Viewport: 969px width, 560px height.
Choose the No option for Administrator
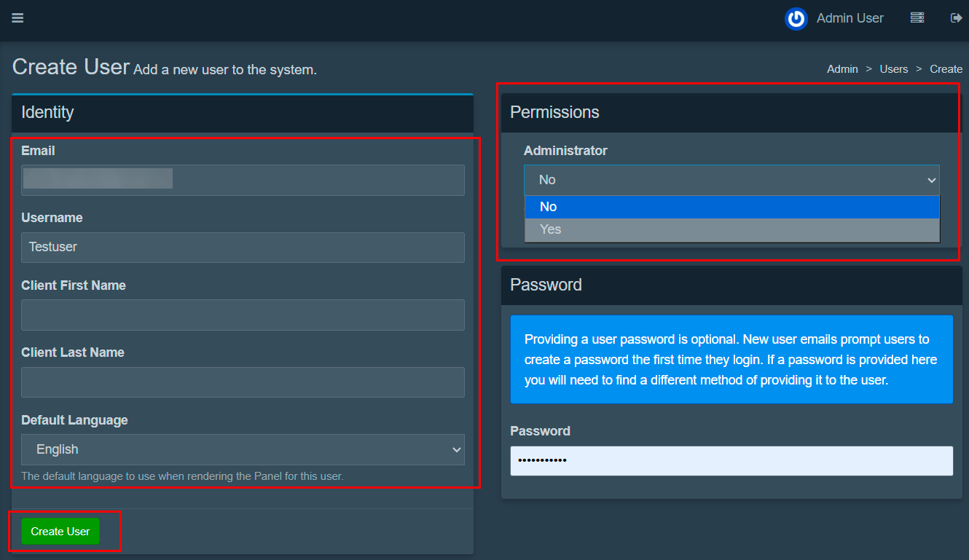731,207
